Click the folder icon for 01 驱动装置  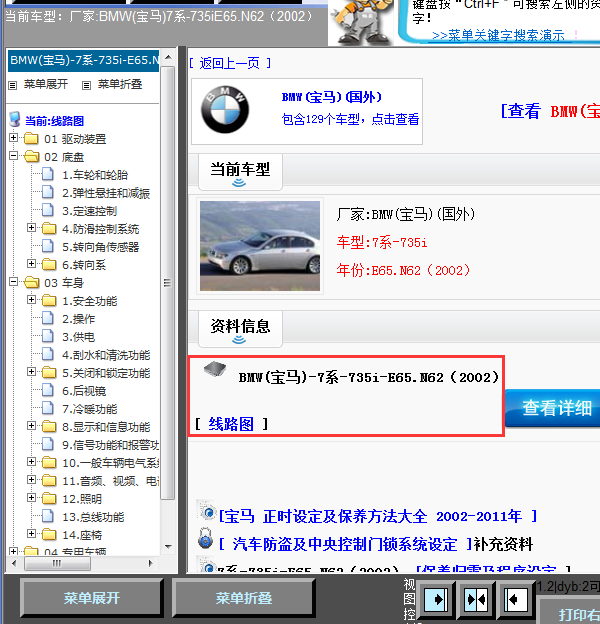[31, 138]
